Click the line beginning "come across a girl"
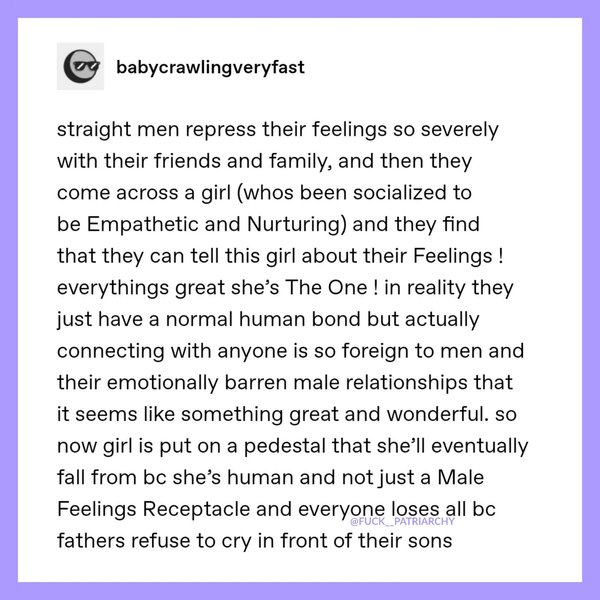The height and width of the screenshot is (600, 600). click(x=264, y=187)
